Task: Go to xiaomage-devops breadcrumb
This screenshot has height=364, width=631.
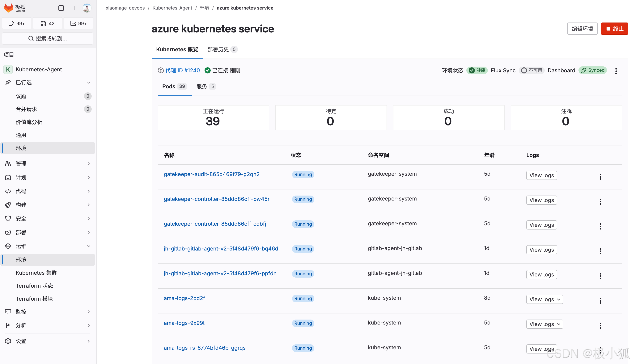Action: [125, 8]
